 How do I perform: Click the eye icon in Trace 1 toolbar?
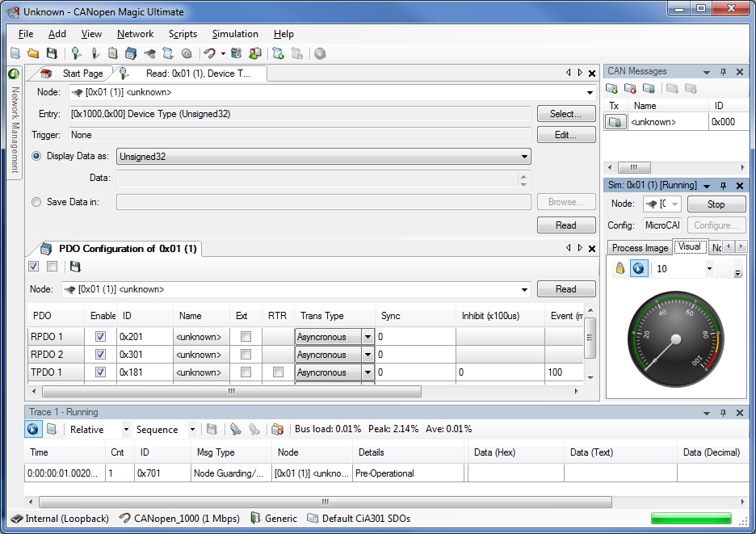click(32, 429)
